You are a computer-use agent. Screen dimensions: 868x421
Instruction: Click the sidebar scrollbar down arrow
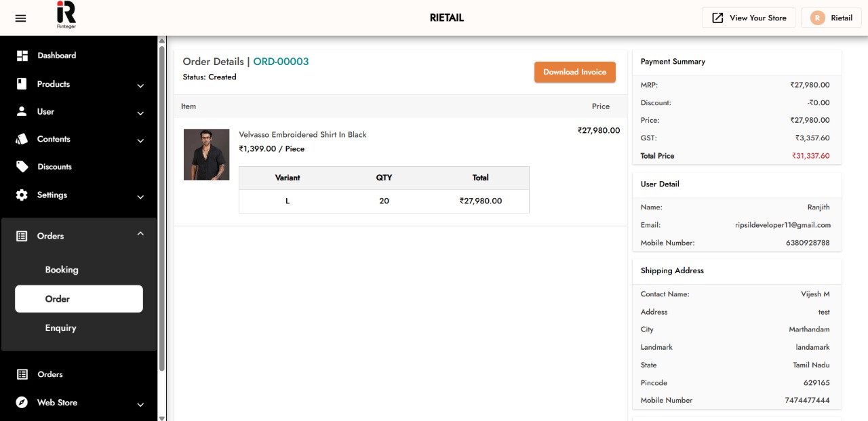pos(161,417)
